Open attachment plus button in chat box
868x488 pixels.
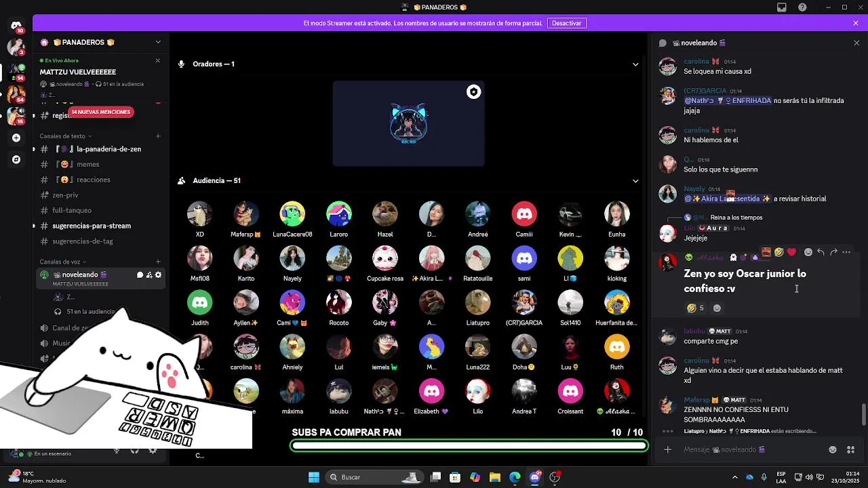(x=667, y=449)
